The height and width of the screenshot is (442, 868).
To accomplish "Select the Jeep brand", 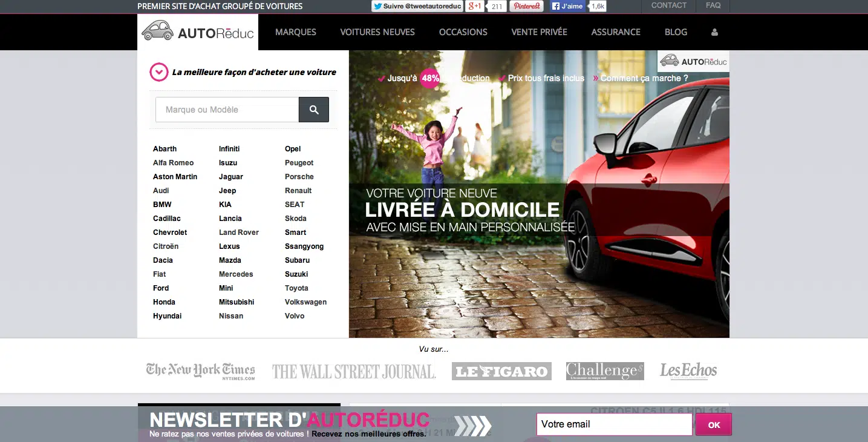I will pyautogui.click(x=227, y=191).
